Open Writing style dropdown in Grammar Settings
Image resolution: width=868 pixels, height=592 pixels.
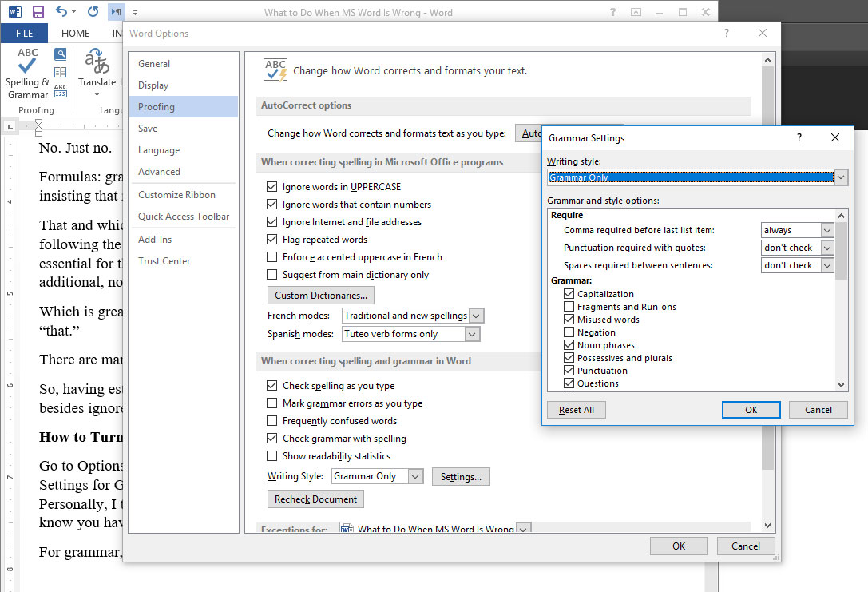click(x=841, y=177)
